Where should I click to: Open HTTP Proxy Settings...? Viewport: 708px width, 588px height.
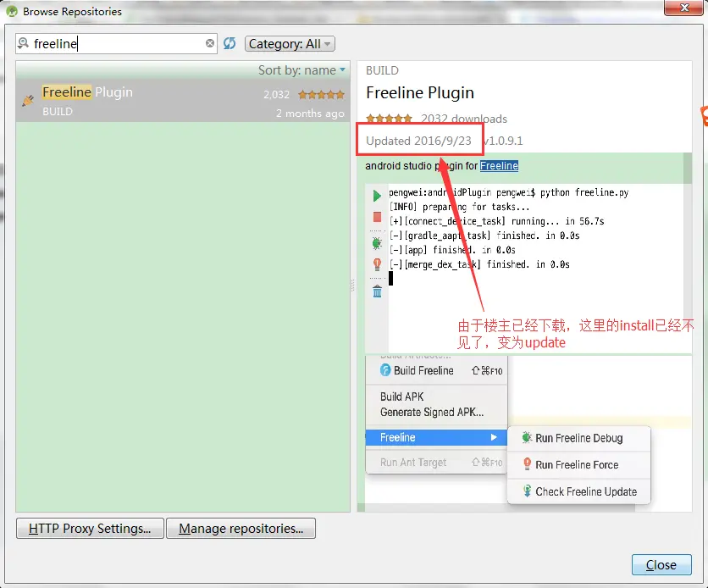90,529
